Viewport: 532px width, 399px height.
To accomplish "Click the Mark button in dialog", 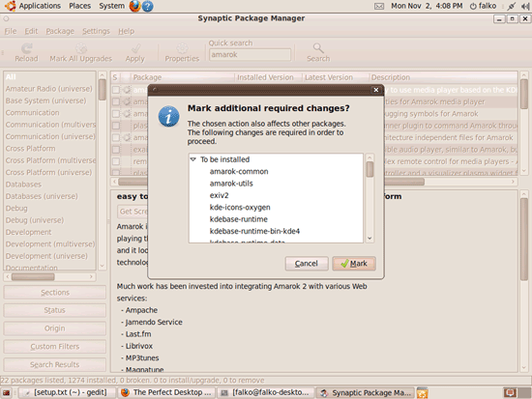I will (354, 264).
